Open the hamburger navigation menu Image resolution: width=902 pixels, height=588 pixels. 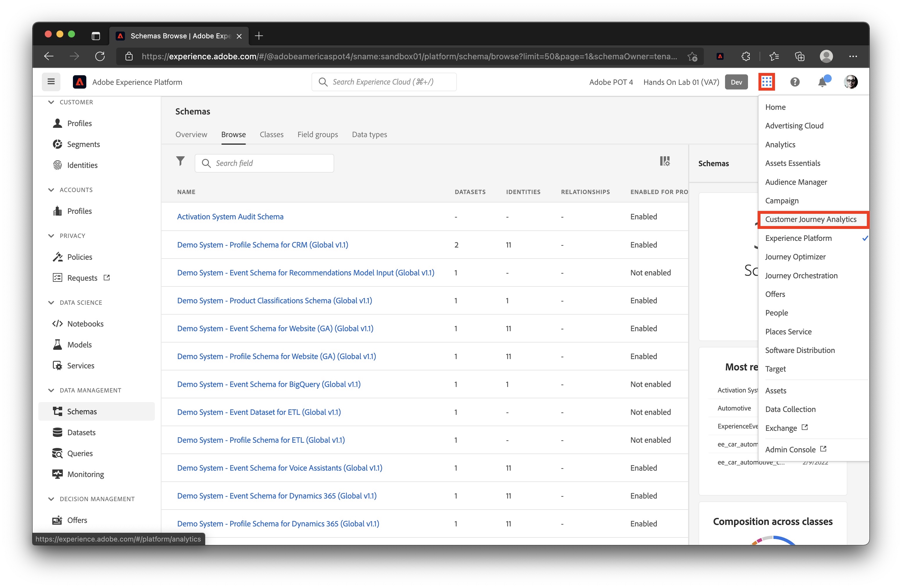(x=51, y=82)
